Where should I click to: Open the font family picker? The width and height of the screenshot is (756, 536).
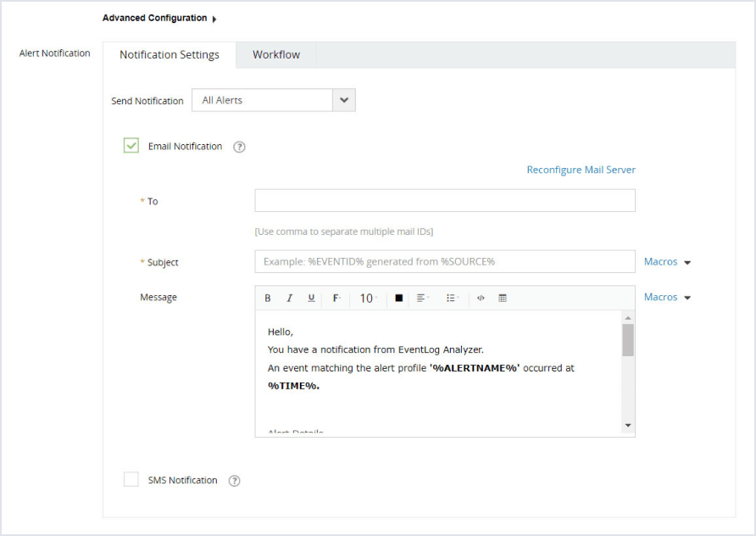[336, 299]
